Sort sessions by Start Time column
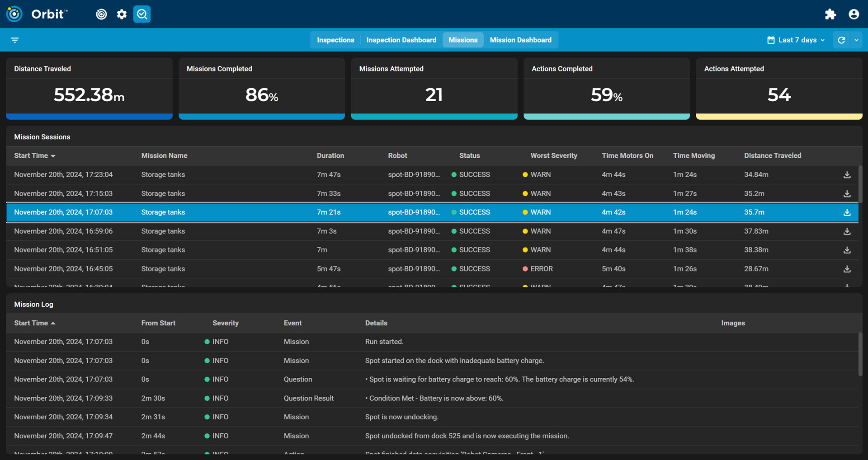Viewport: 868px width, 460px height. click(x=34, y=155)
